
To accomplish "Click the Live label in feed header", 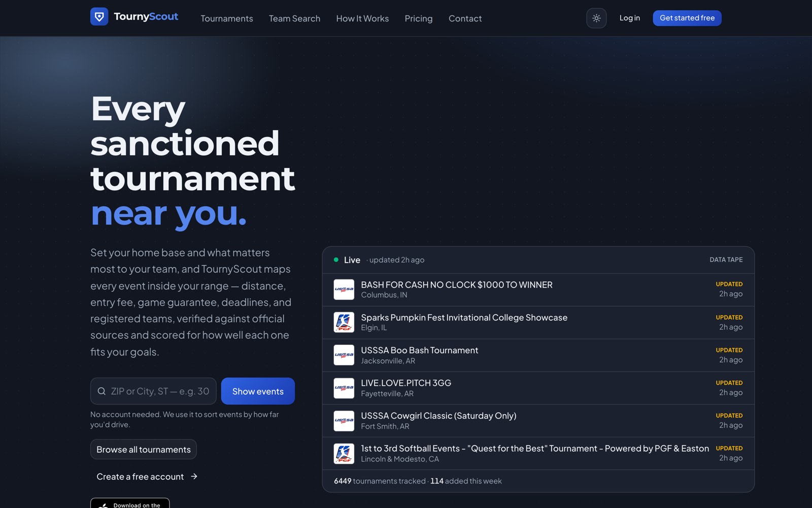I will [x=352, y=260].
